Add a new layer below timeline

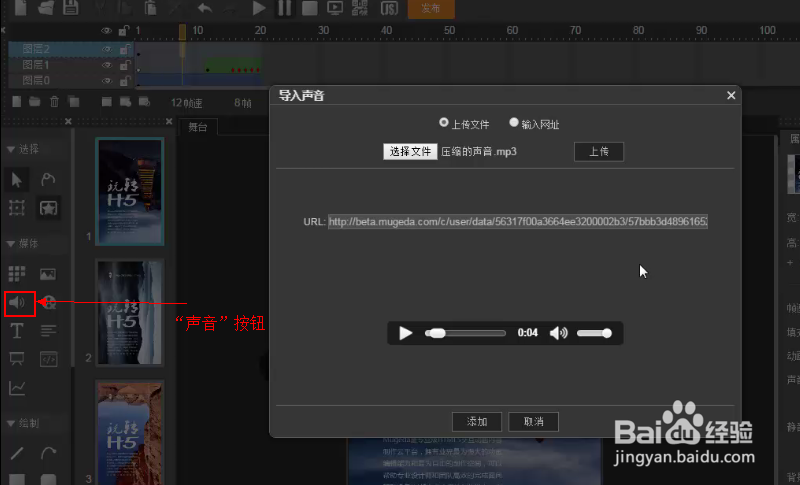[17, 102]
